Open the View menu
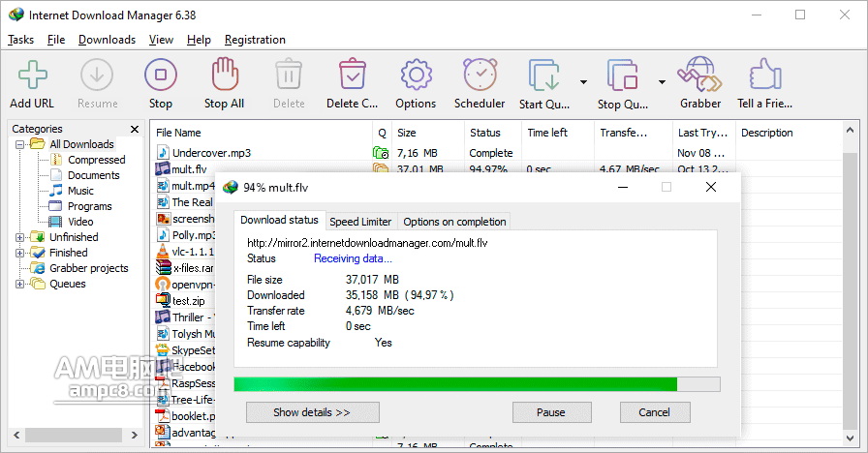The height and width of the screenshot is (453, 868). tap(161, 40)
